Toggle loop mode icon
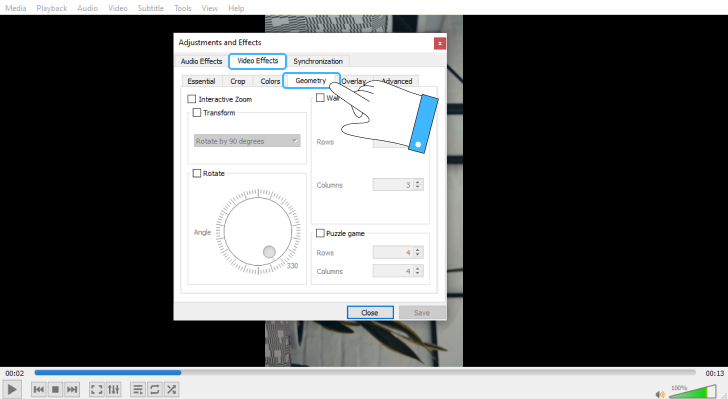 (x=155, y=389)
